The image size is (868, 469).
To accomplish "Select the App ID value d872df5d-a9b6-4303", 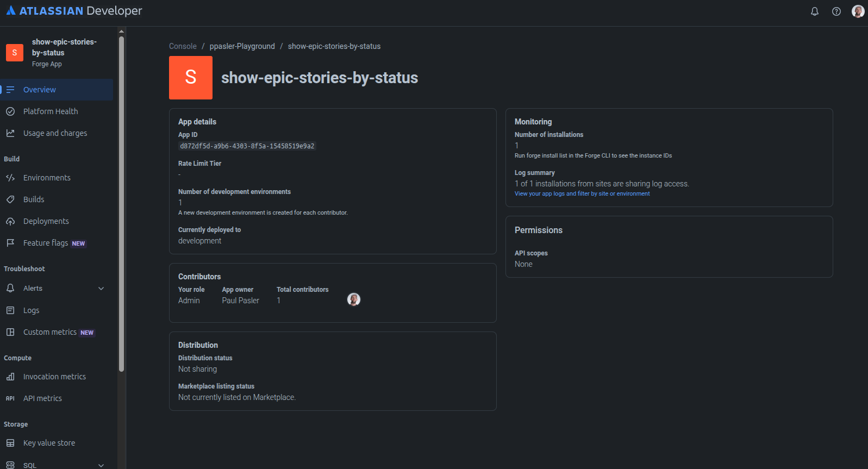I will click(x=247, y=146).
